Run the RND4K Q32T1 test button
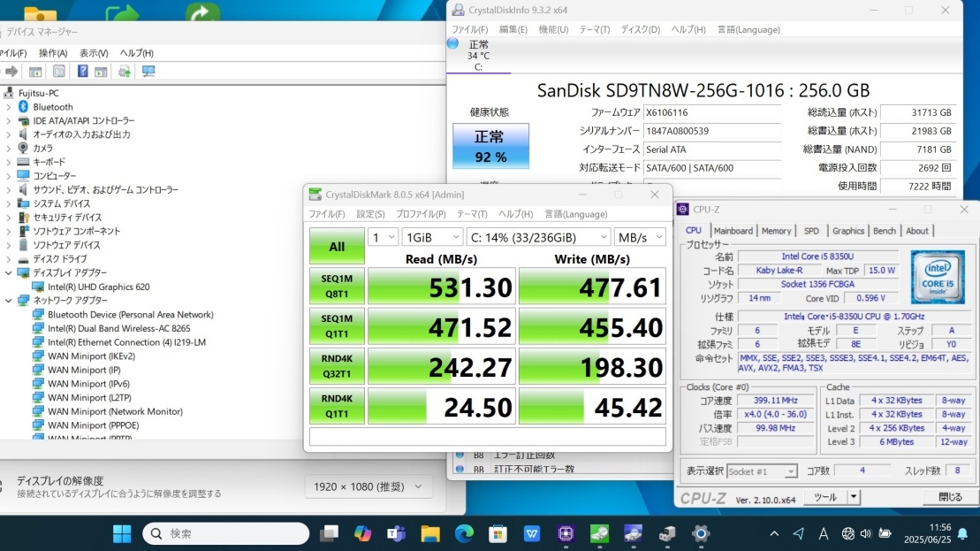 coord(337,366)
